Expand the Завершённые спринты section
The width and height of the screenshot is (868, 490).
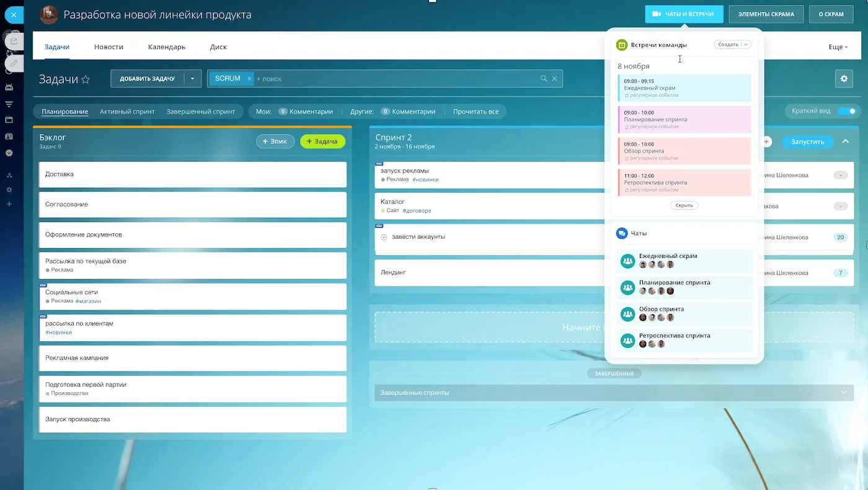click(x=843, y=393)
